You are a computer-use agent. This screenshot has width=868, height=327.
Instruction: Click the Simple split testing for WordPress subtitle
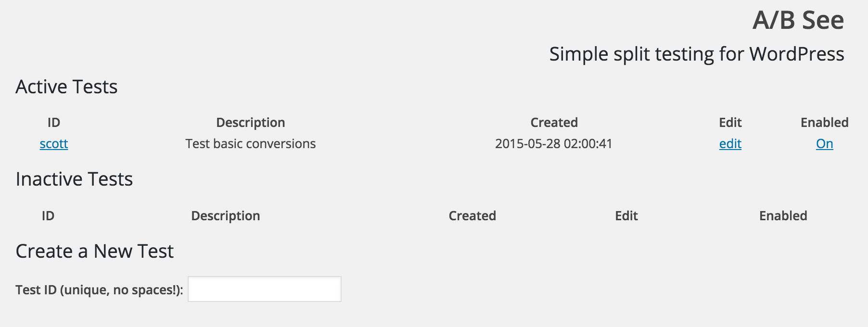coord(696,54)
